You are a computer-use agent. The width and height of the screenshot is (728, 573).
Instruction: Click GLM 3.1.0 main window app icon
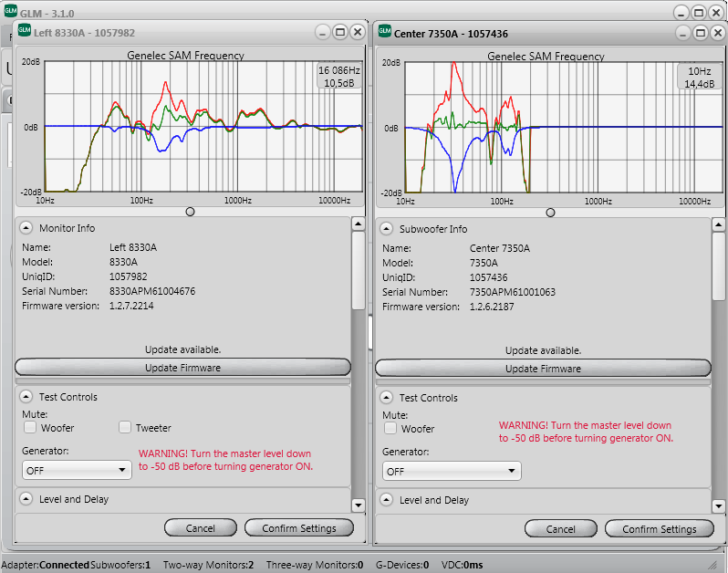coord(10,10)
